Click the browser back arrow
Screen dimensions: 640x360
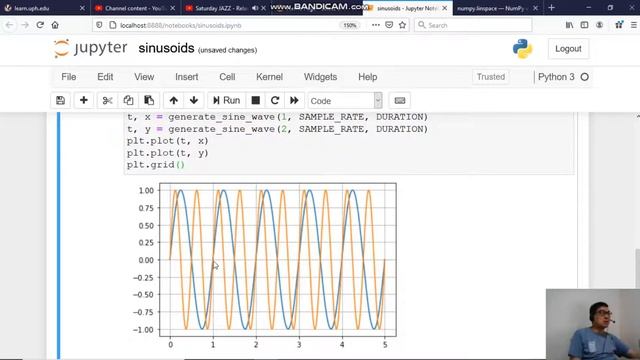[9, 25]
